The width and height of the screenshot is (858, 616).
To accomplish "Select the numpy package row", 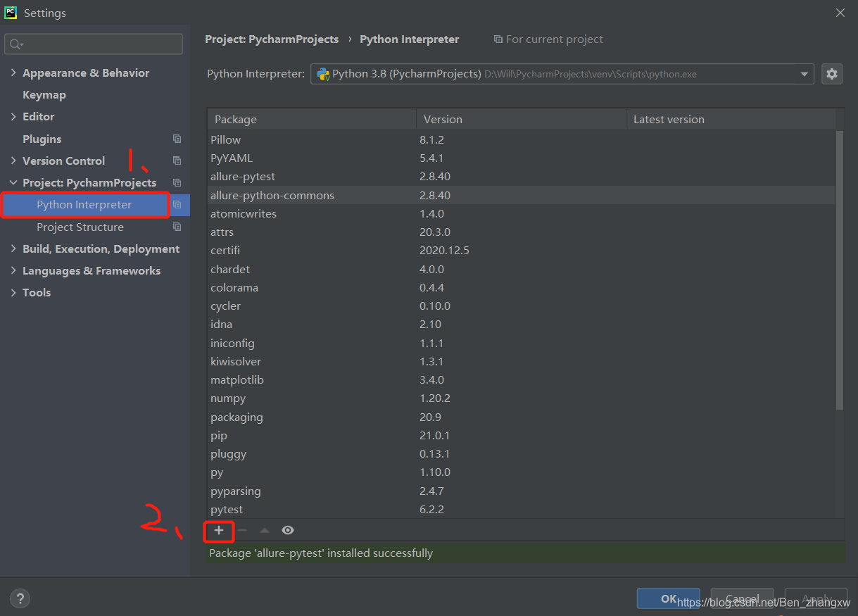I will (x=522, y=398).
